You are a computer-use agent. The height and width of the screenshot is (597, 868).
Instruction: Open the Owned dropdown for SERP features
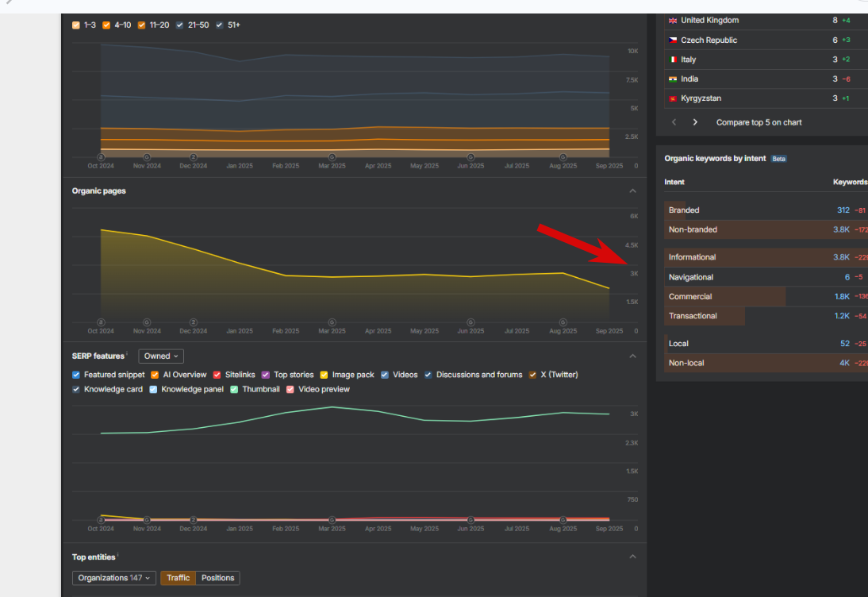tap(161, 356)
